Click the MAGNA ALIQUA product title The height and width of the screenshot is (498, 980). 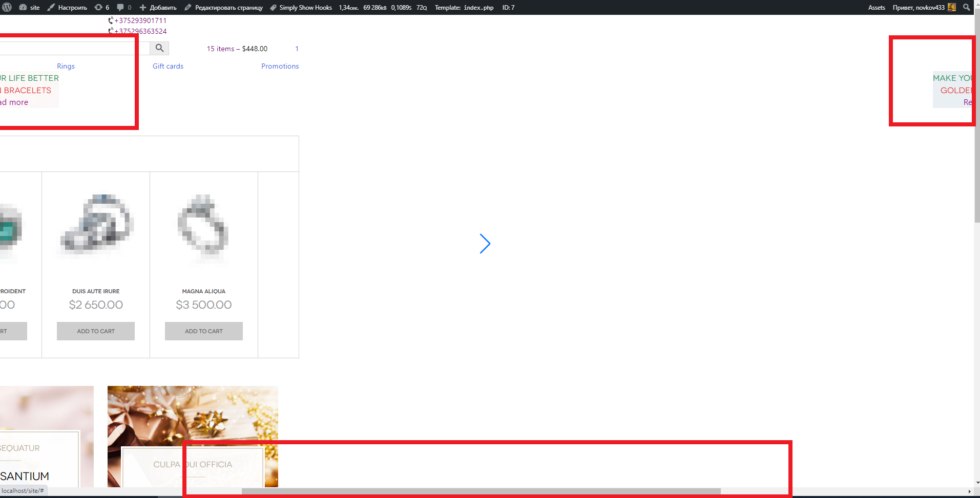[x=204, y=291]
